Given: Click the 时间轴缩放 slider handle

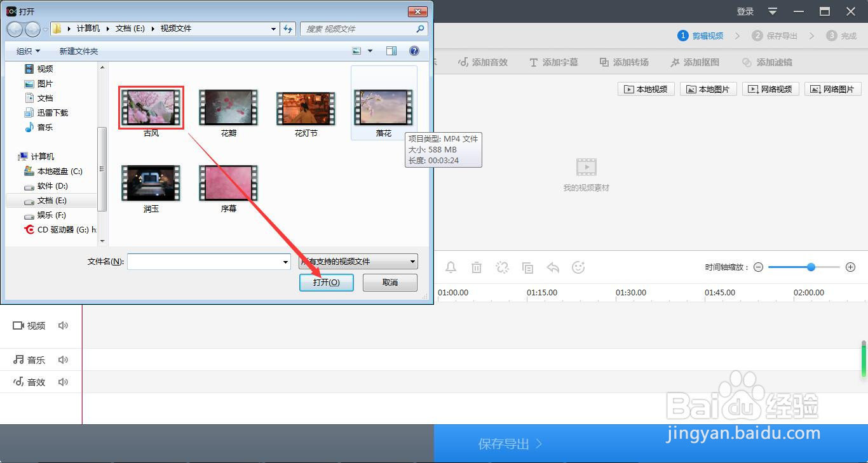Looking at the screenshot, I should (x=811, y=267).
